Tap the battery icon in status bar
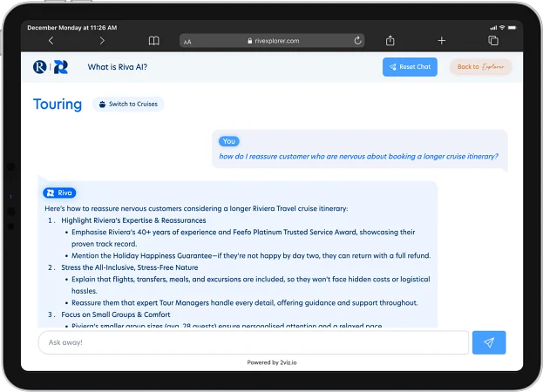The width and height of the screenshot is (543, 392). [x=513, y=27]
